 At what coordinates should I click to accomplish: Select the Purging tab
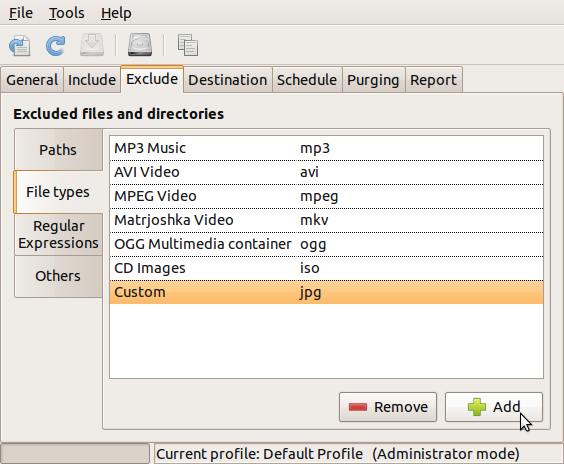pos(373,80)
